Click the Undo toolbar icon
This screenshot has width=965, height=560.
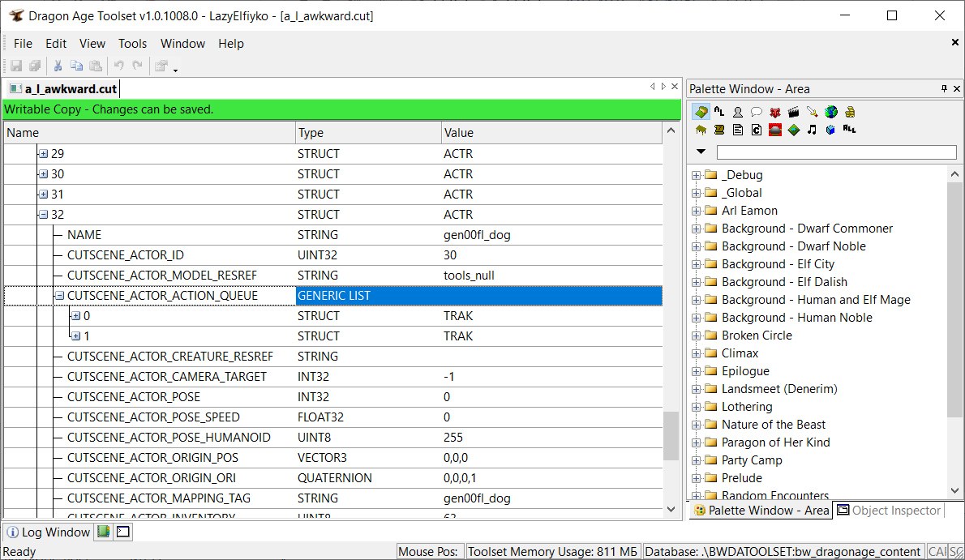click(118, 66)
